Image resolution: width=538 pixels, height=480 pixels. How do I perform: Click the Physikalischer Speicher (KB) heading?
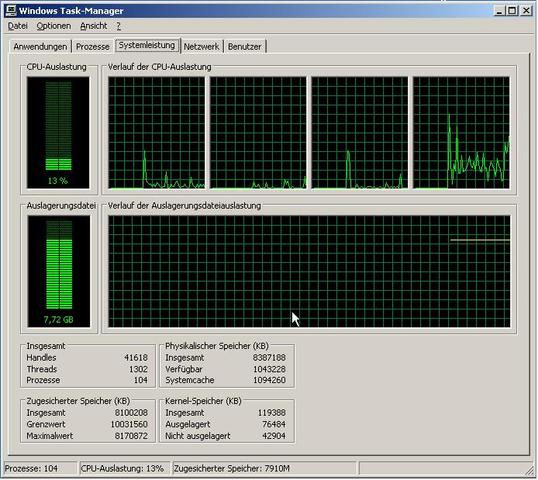[217, 346]
